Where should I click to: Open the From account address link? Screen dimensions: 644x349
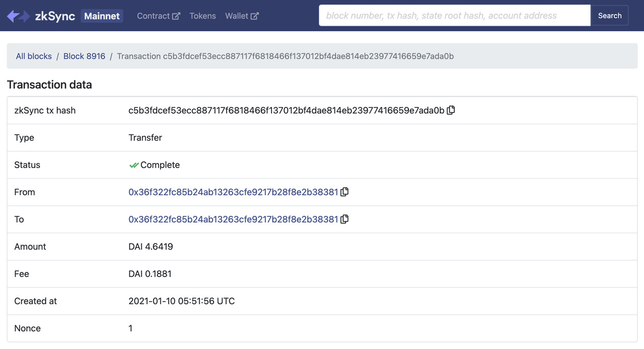click(233, 192)
